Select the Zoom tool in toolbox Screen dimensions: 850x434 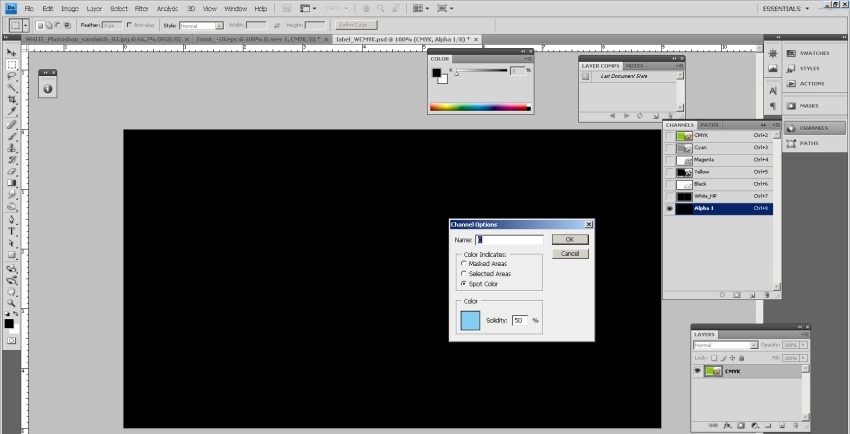pyautogui.click(x=11, y=303)
